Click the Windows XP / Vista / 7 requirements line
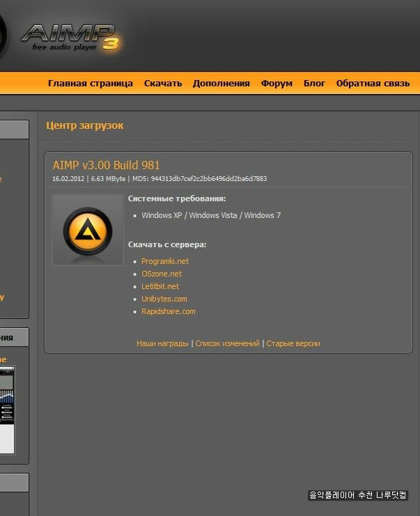 coord(211,215)
